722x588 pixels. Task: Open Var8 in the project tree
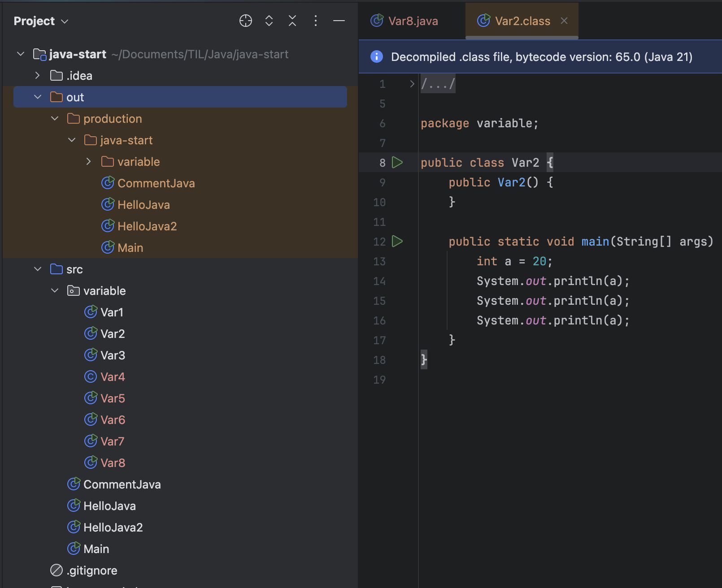[x=113, y=463]
